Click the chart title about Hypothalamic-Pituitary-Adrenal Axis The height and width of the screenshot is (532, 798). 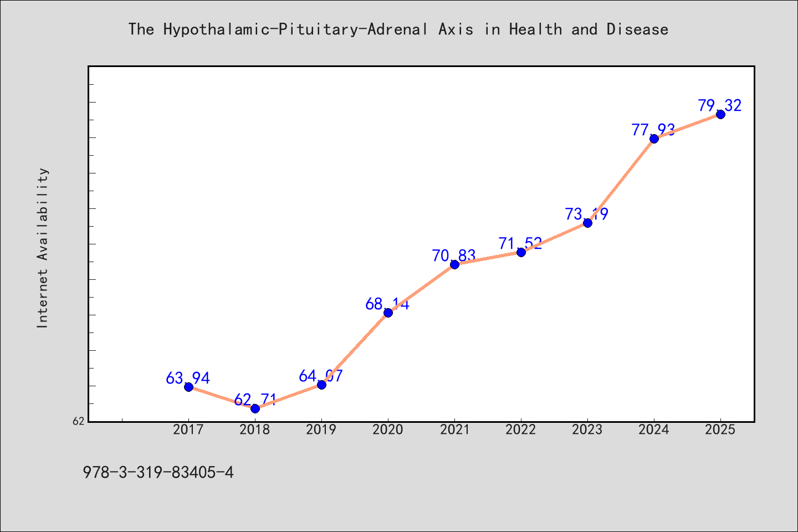[398, 29]
